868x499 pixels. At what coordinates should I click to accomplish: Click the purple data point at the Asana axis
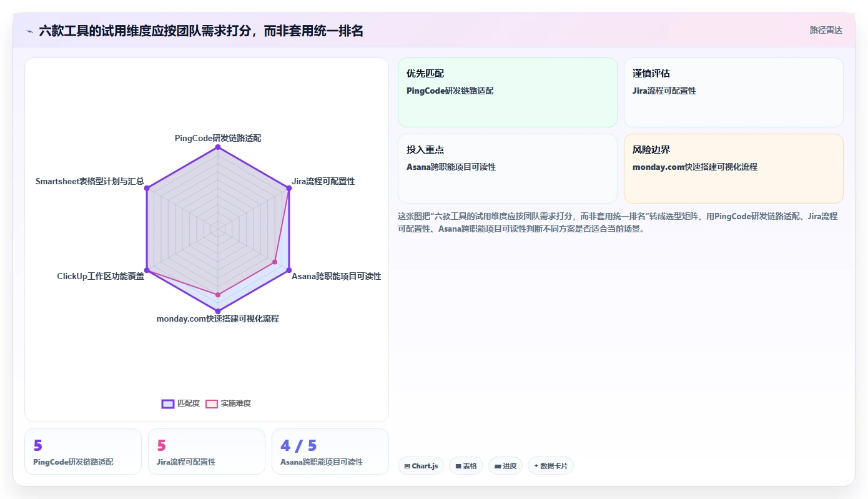point(289,270)
